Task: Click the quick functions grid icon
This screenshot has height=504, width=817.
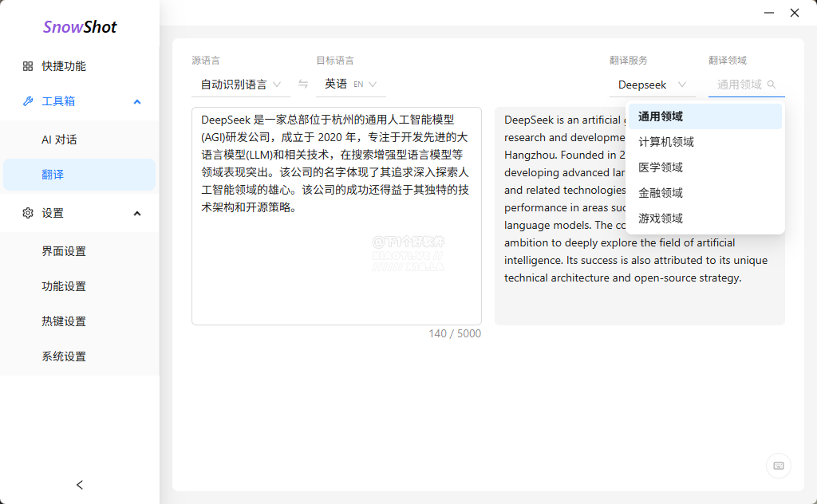Action: pos(28,66)
